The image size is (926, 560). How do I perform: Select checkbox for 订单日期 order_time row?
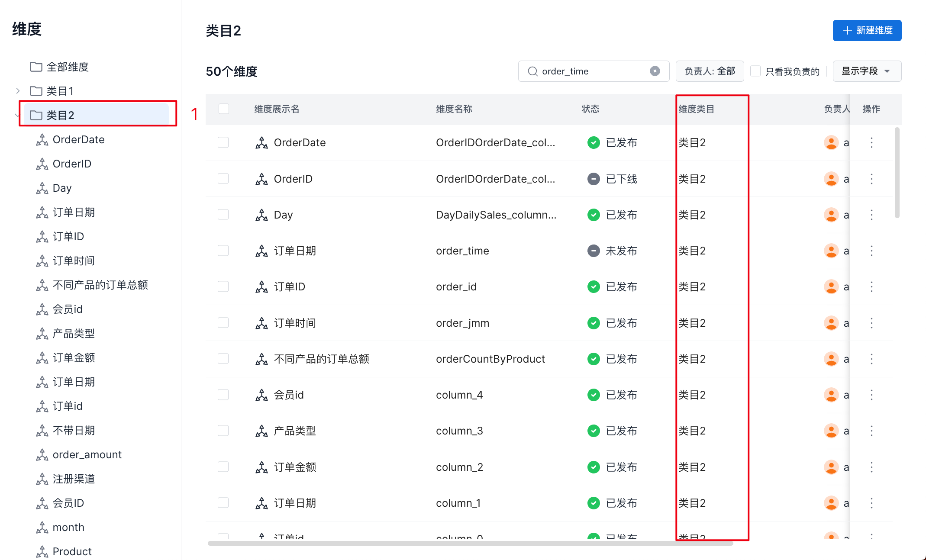[223, 251]
